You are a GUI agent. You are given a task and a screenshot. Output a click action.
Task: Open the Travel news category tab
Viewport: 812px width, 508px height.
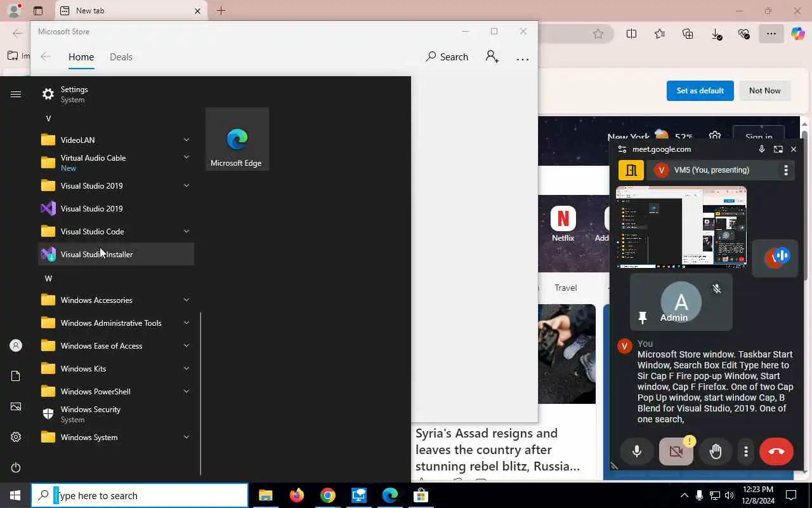coord(566,288)
